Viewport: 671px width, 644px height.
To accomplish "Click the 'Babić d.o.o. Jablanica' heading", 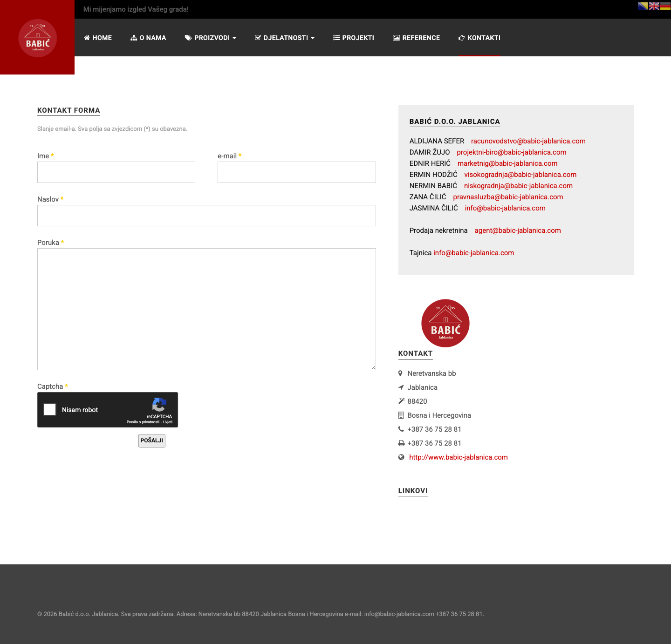I will click(x=455, y=122).
